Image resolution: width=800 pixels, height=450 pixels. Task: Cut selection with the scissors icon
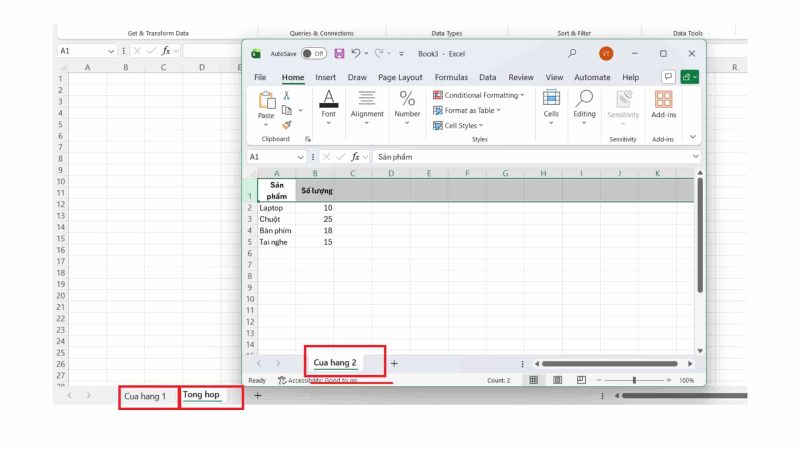(287, 95)
